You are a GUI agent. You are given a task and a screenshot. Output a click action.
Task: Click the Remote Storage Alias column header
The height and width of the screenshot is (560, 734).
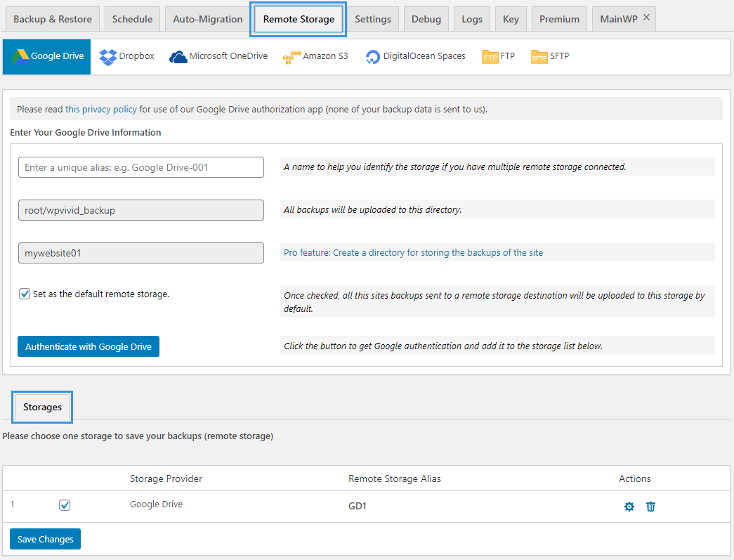coord(395,478)
